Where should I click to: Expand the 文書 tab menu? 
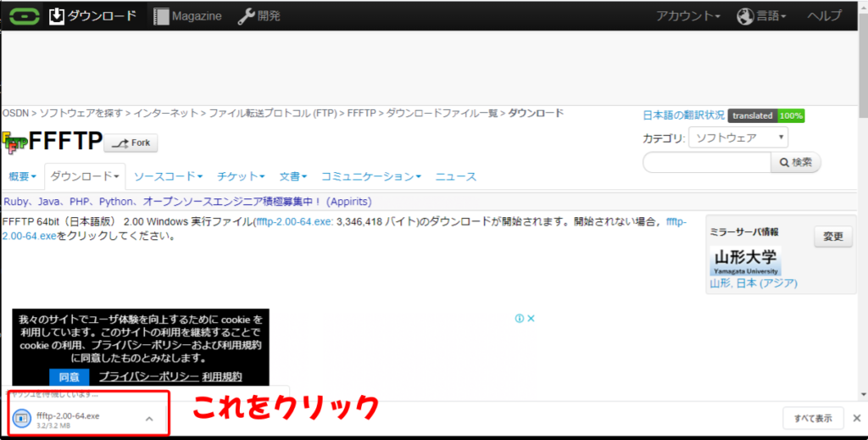pos(292,176)
